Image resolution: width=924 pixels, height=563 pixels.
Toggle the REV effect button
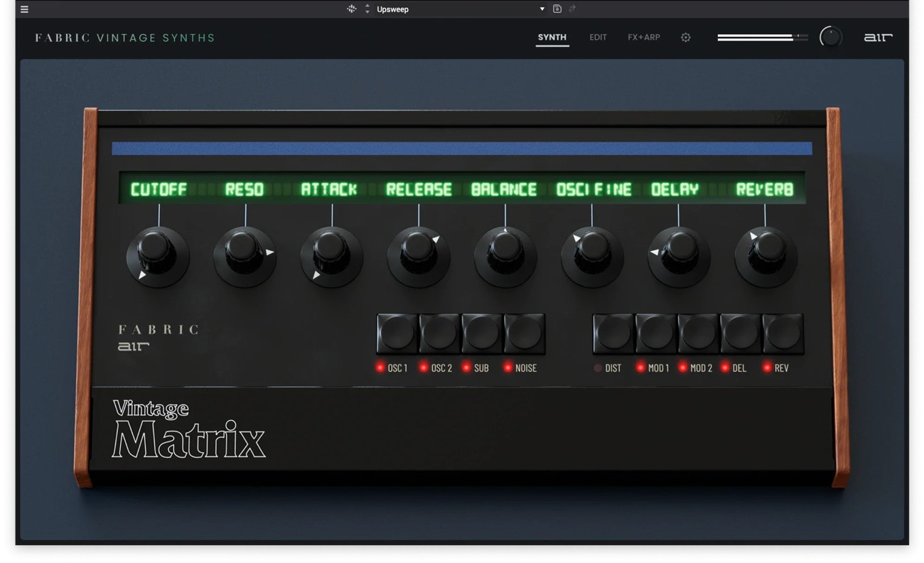coord(783,333)
